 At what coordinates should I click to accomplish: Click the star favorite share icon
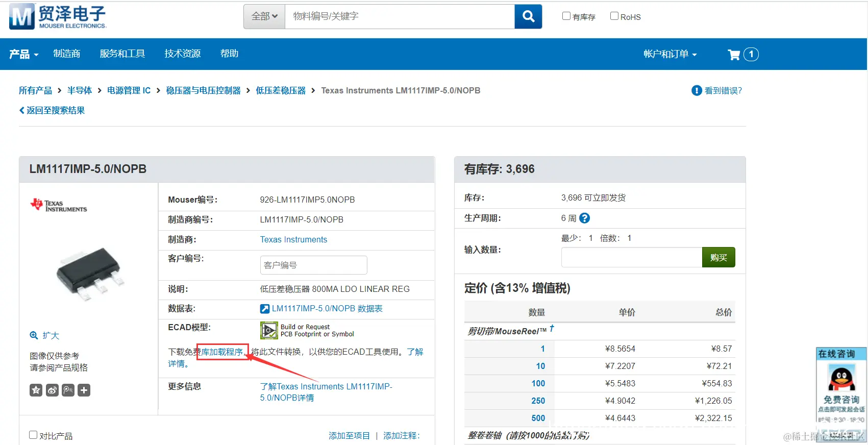point(36,390)
